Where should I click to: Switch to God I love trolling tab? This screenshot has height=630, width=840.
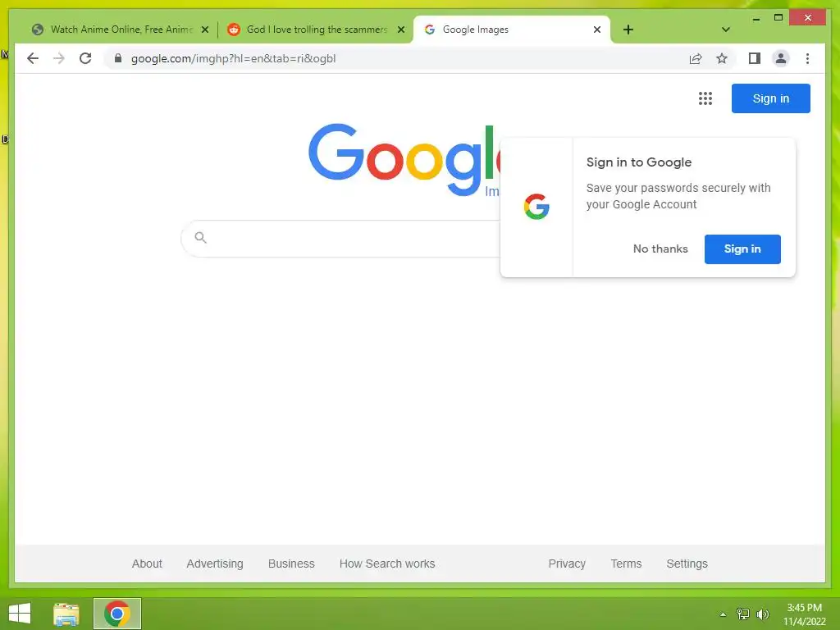tap(316, 30)
